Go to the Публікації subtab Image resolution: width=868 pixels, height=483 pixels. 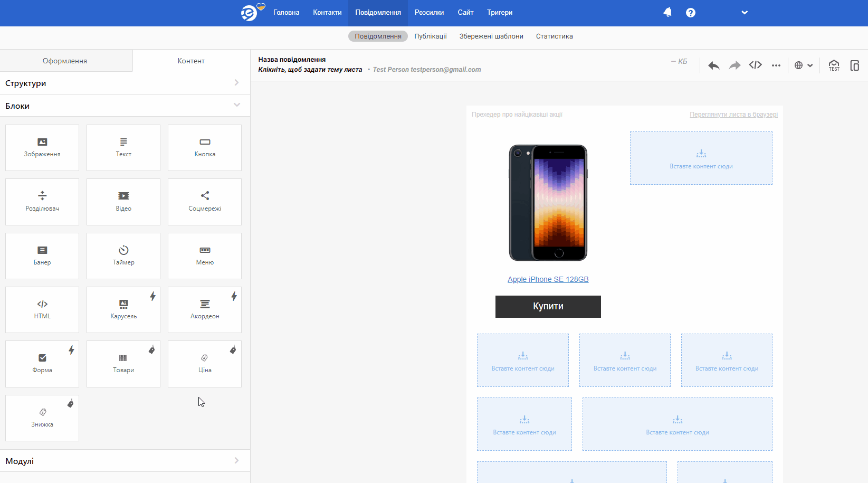[431, 36]
